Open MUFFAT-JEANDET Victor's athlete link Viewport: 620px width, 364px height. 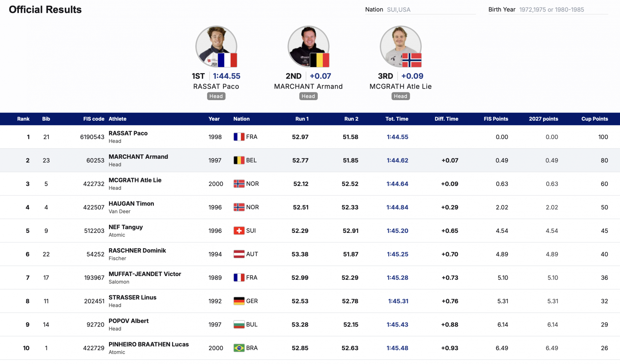145,274
